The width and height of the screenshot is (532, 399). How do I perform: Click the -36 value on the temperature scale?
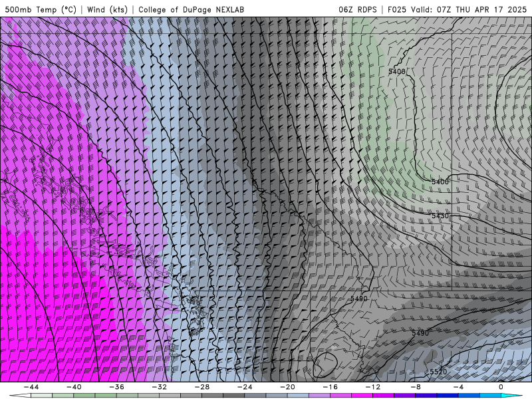pyautogui.click(x=117, y=387)
